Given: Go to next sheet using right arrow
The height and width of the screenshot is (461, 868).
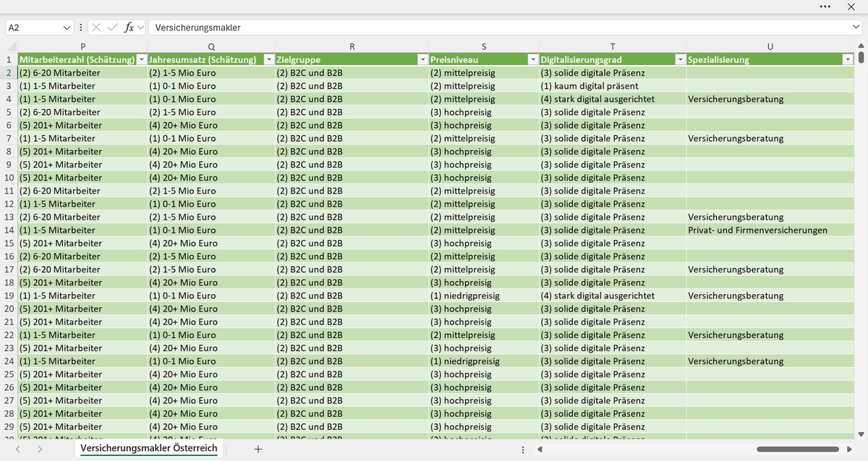Looking at the screenshot, I should (x=40, y=449).
